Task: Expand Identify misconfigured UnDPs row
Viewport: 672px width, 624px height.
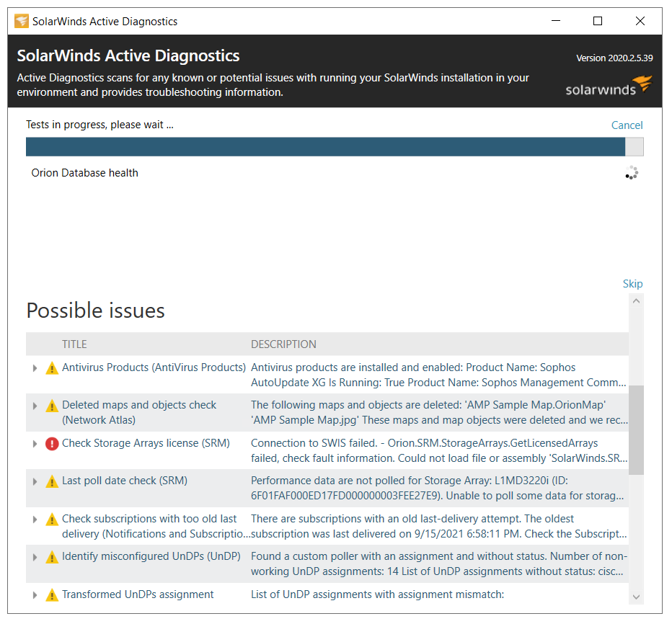Action: coord(35,557)
